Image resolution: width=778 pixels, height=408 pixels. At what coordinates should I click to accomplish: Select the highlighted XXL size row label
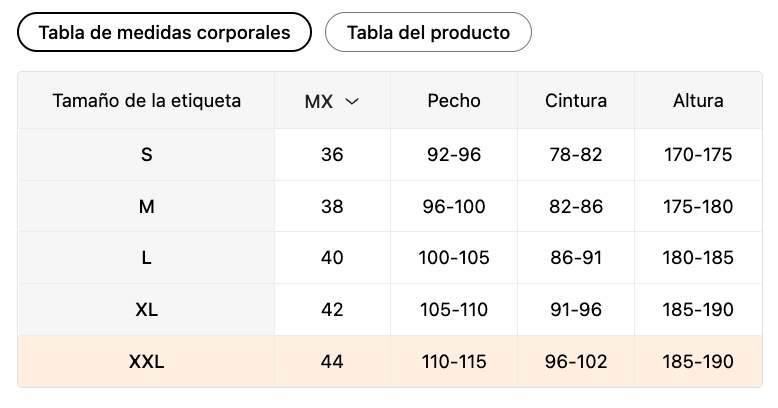(x=146, y=362)
